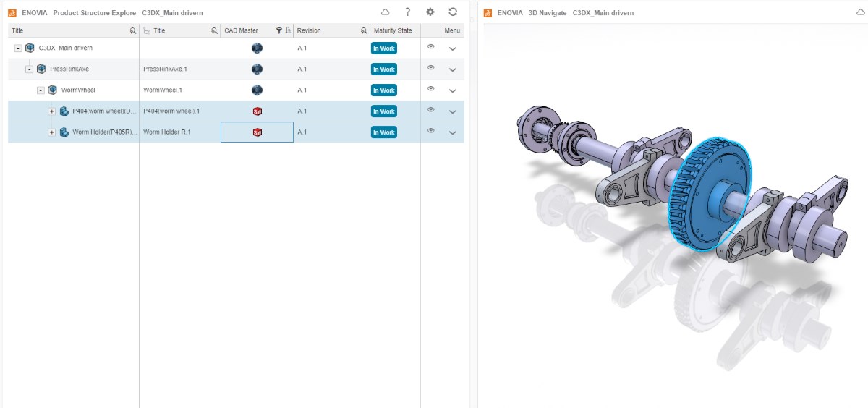Click SolidWorks CAD Master icon of P404 row
Screen dimensions: 868x408
[257, 111]
